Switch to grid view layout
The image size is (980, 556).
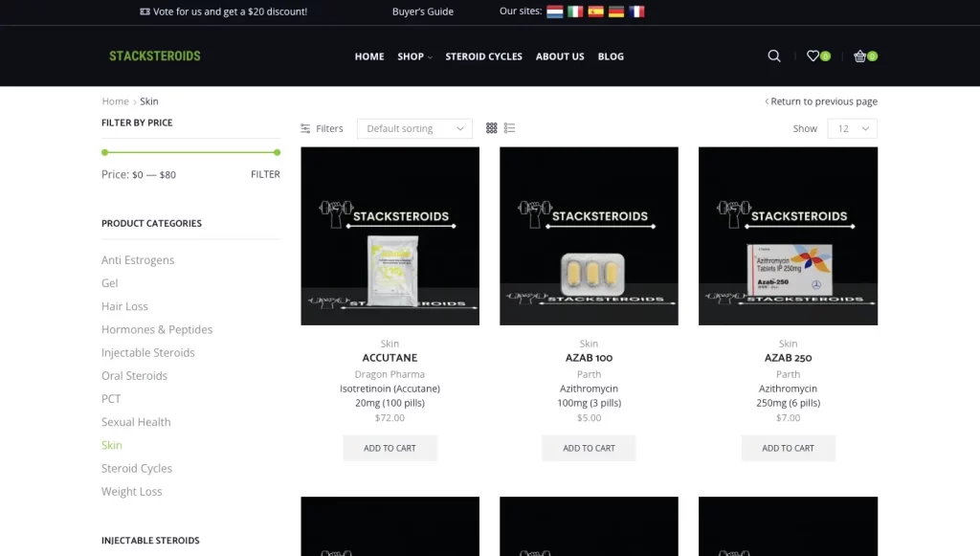point(491,128)
